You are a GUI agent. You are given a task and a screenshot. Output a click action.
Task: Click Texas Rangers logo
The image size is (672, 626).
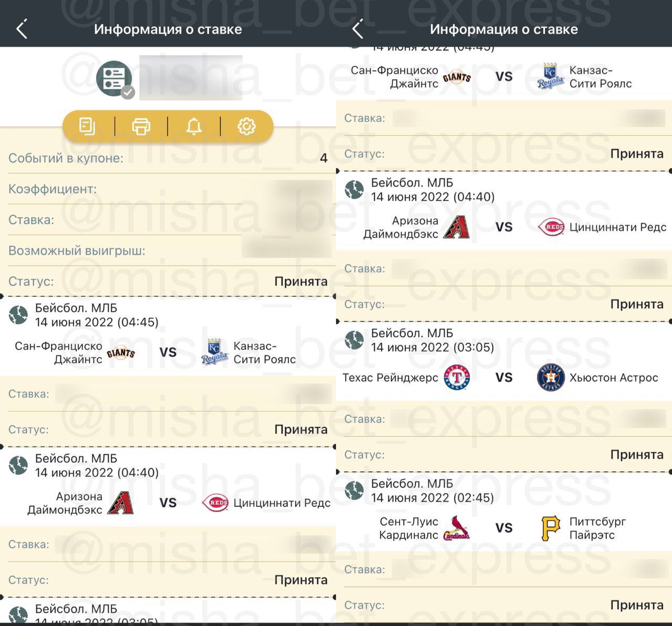coord(457,378)
